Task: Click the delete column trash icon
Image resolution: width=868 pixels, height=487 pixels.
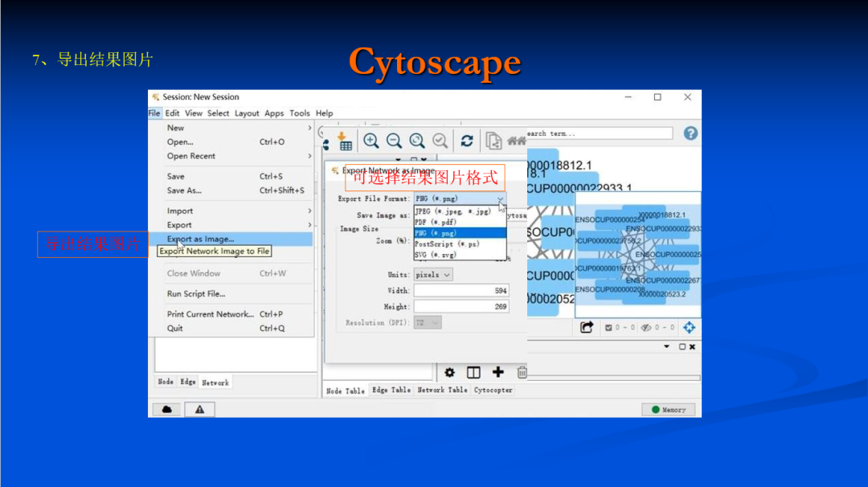Action: (522, 372)
